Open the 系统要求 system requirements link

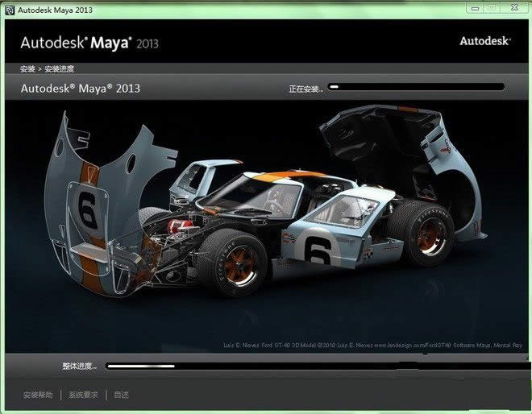pos(84,395)
